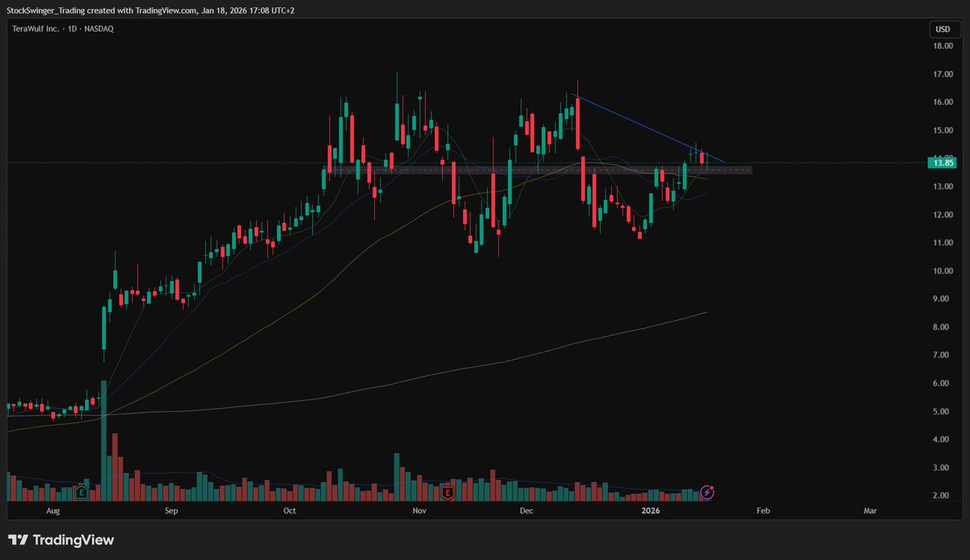Click the Mar label on time axis
The width and height of the screenshot is (970, 560).
coord(871,511)
